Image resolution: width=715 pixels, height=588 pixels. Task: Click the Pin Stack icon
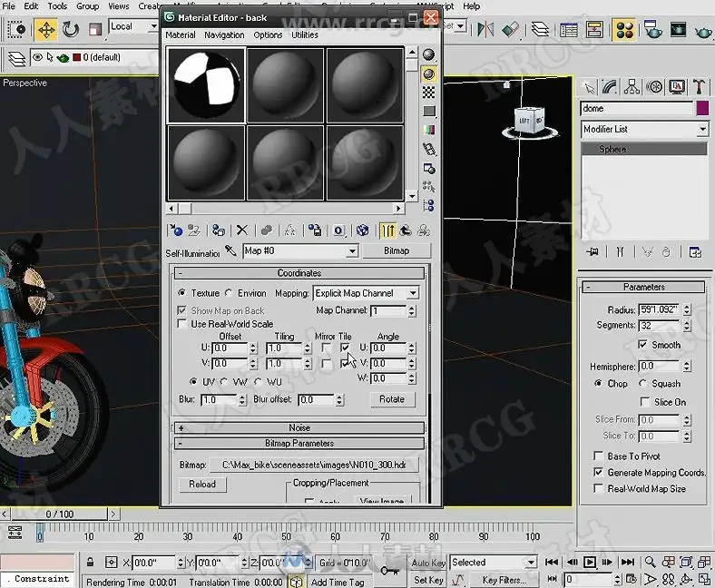pos(593,251)
